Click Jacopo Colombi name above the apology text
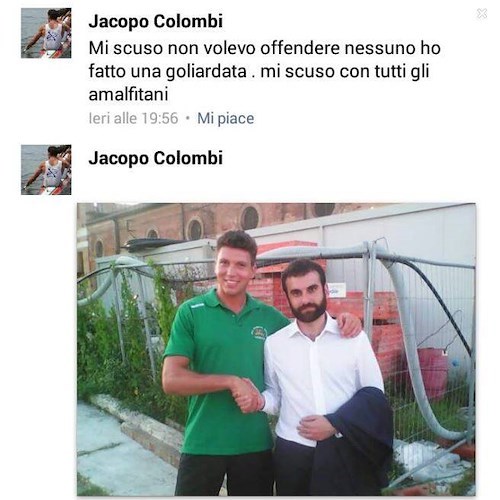This screenshot has height=500, width=500. click(x=156, y=22)
